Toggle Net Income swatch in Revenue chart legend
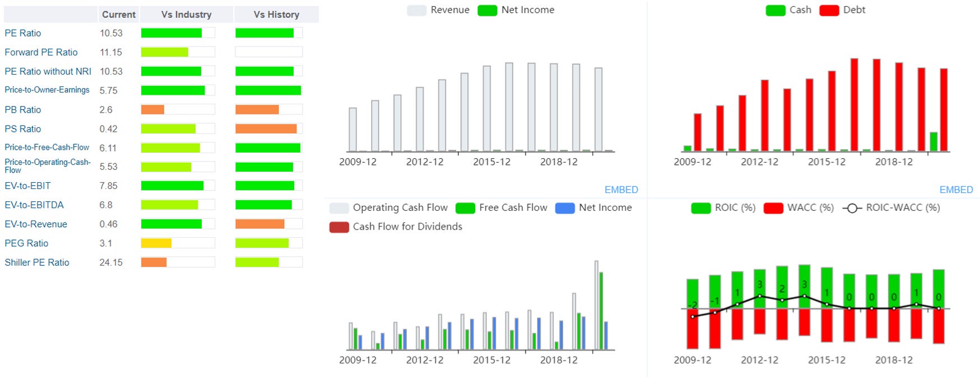 487,10
